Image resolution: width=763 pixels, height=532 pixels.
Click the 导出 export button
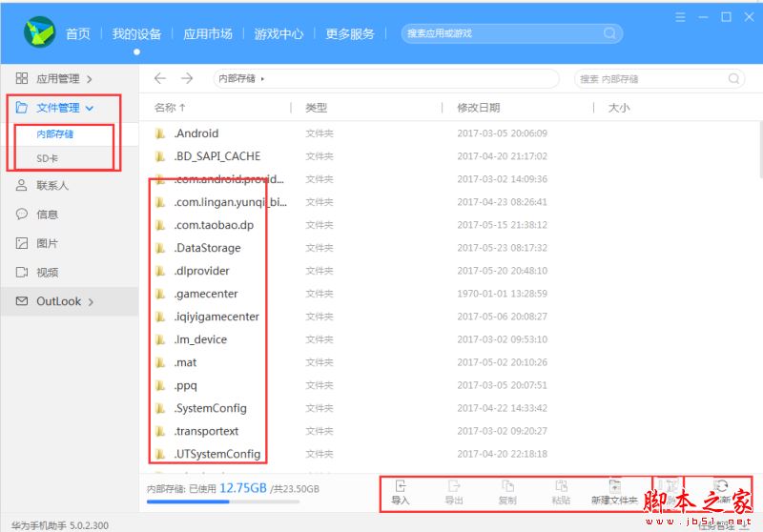(454, 492)
